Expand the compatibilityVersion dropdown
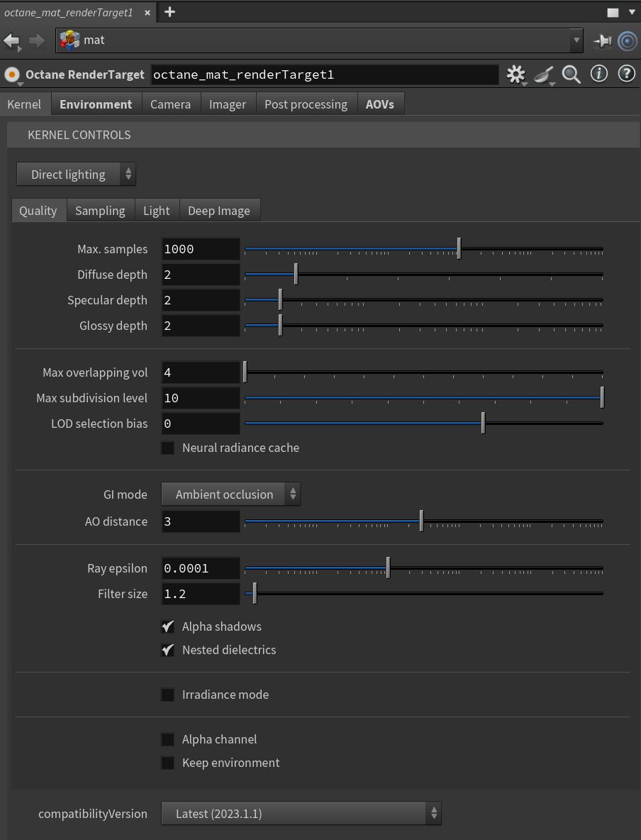Viewport: 641px width, 840px height. coord(301,814)
